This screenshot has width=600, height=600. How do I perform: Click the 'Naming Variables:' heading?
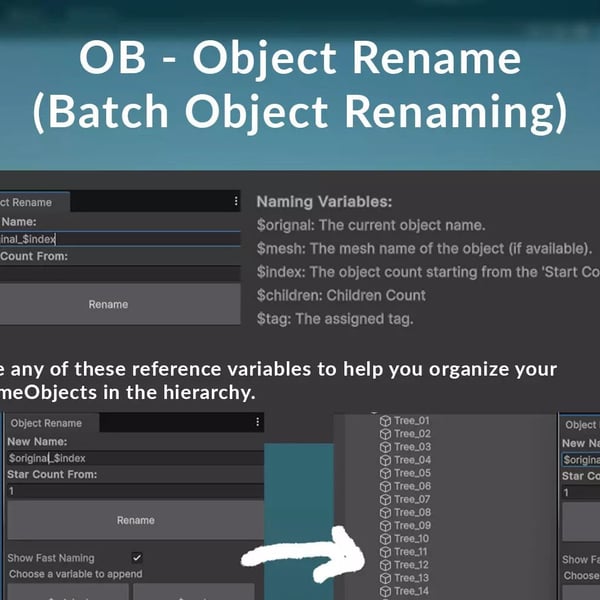pos(324,202)
